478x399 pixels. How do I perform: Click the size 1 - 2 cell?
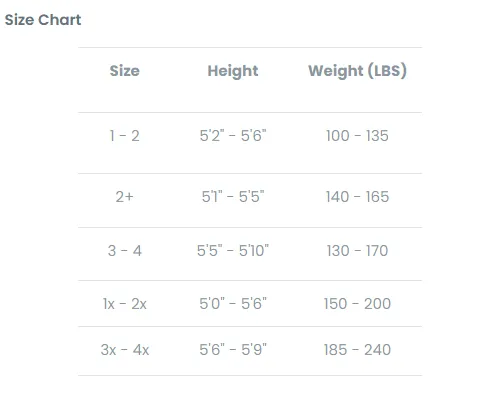click(125, 136)
